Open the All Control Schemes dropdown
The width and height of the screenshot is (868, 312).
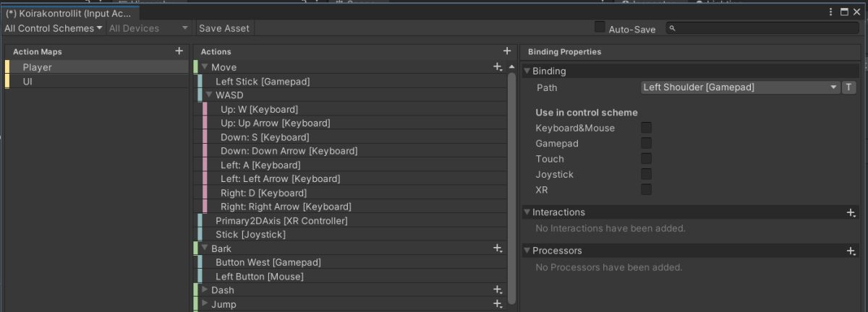[54, 28]
